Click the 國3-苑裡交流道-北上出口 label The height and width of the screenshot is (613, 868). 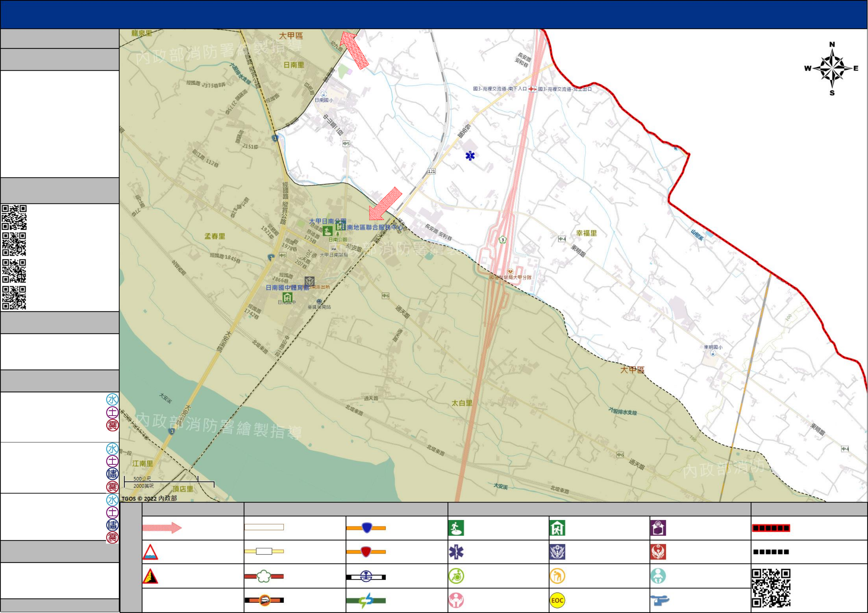tap(565, 89)
